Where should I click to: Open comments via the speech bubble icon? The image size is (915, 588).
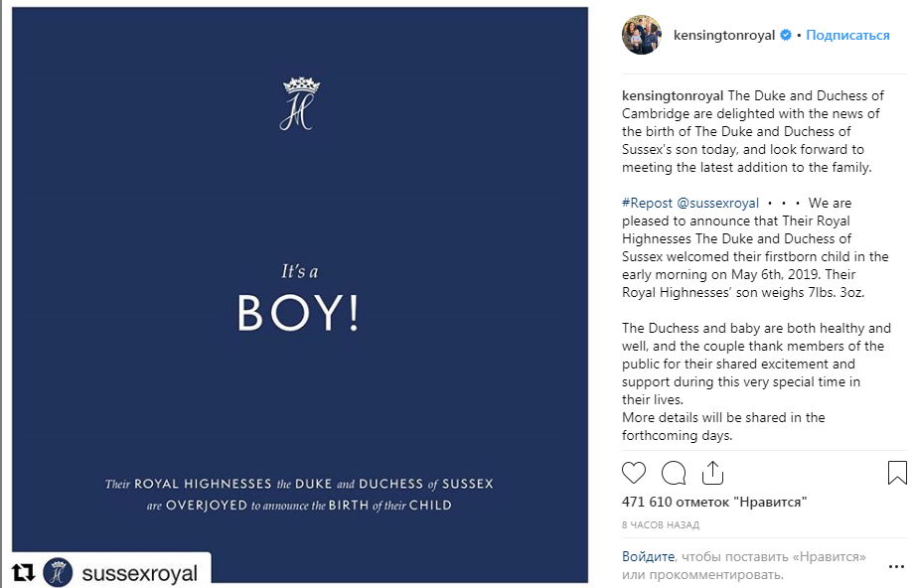click(x=674, y=472)
